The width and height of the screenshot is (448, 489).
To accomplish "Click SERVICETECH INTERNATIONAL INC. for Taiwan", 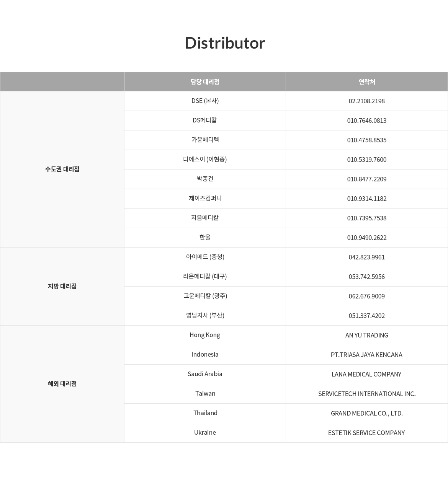I will [x=367, y=394].
